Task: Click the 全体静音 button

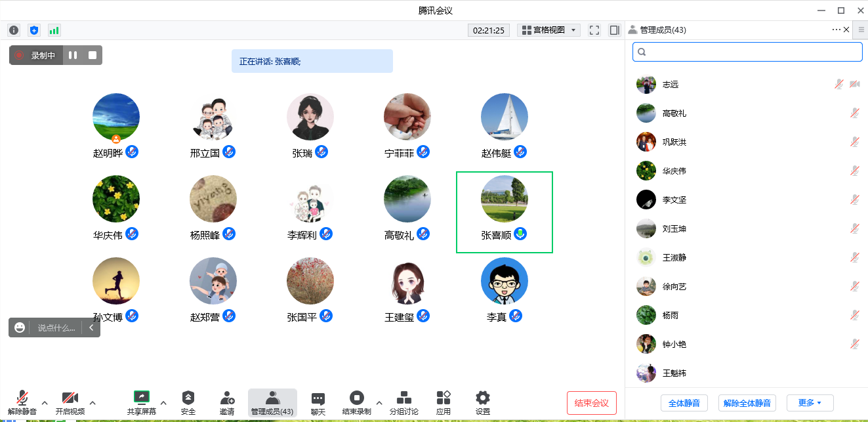Action: coord(684,403)
